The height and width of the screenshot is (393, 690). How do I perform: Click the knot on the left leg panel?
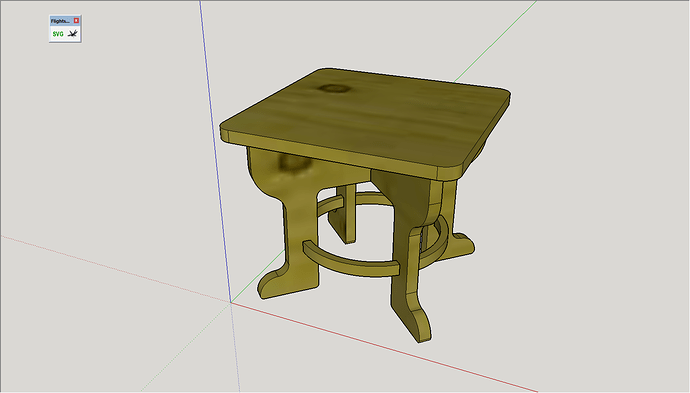pos(293,165)
